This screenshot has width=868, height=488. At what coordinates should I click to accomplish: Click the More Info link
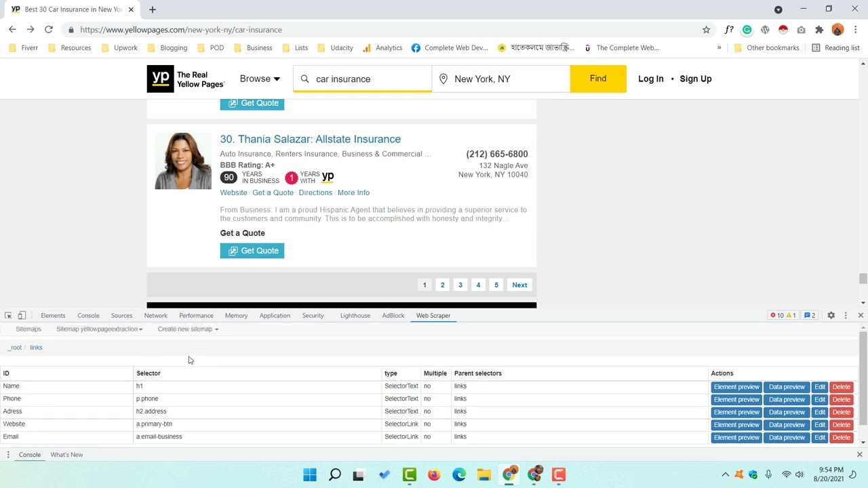click(353, 193)
